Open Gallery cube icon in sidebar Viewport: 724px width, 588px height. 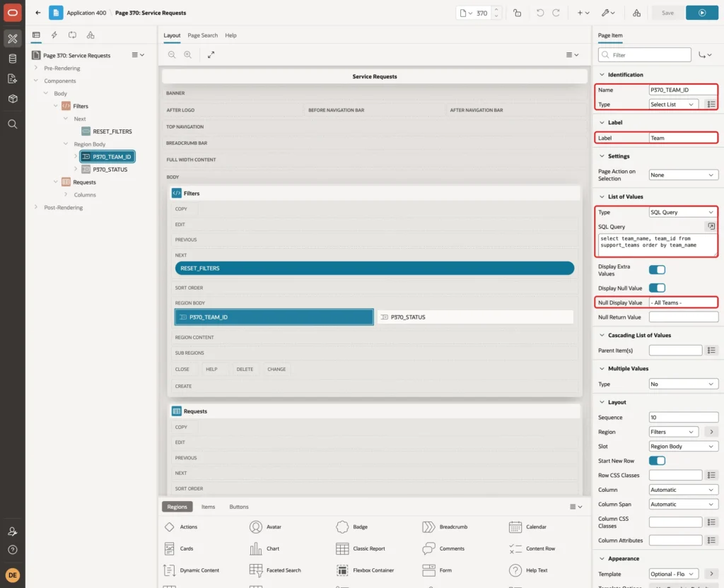click(13, 99)
